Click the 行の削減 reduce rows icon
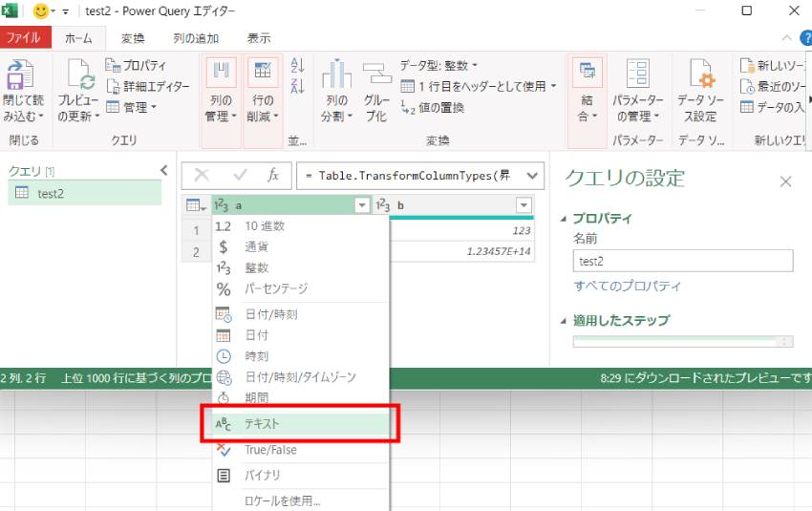The width and height of the screenshot is (812, 511). click(x=263, y=72)
